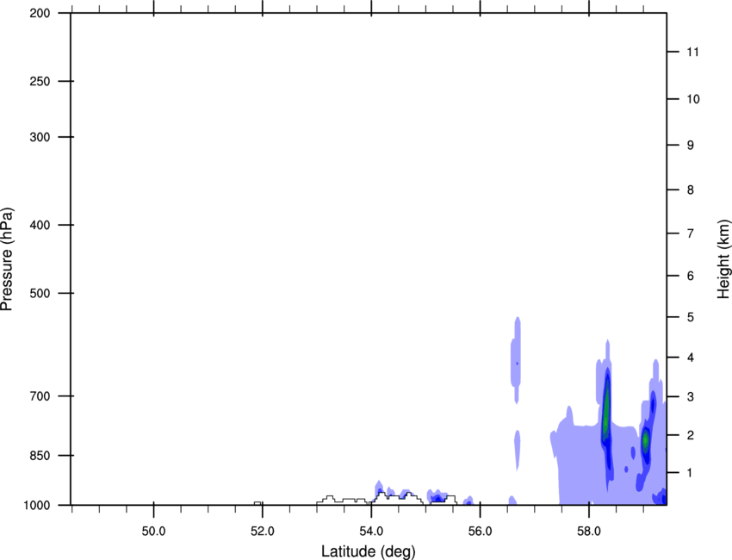Click the 54.0 latitude tick label
Viewport: 732px width, 560px height.
pos(371,532)
